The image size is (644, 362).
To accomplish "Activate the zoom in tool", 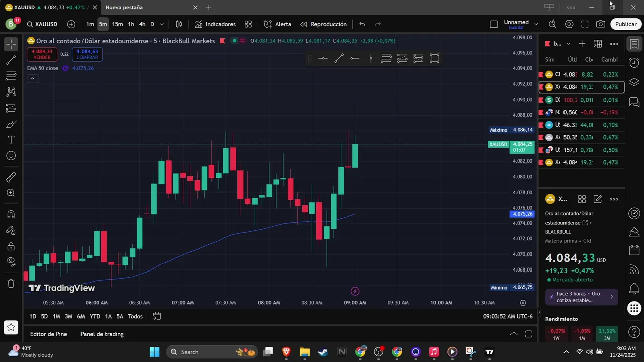I will point(11,193).
